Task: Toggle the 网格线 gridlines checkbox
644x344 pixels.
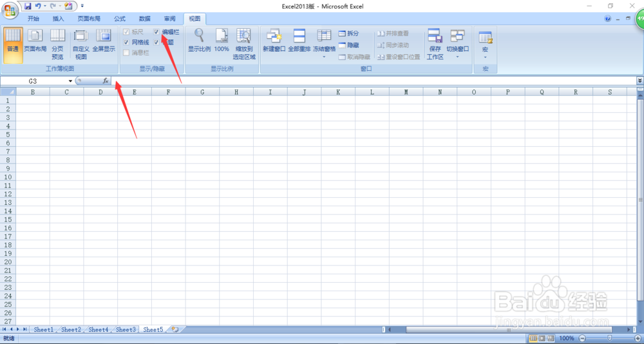Action: click(126, 43)
